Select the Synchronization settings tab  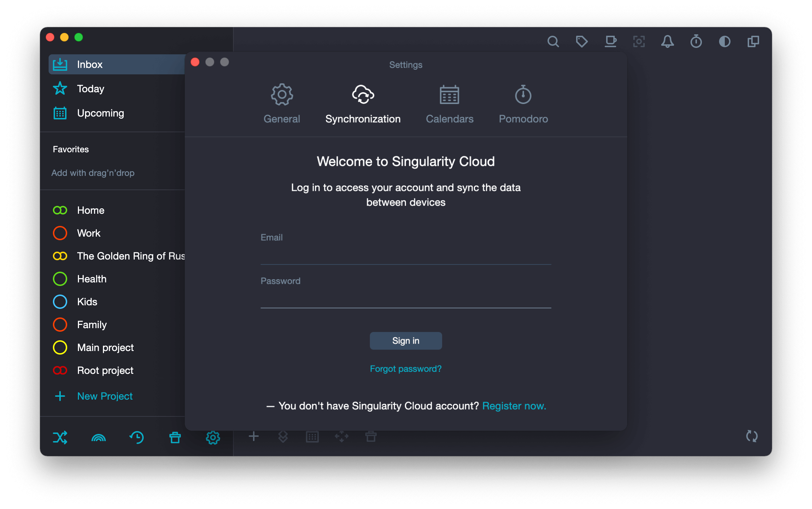363,104
